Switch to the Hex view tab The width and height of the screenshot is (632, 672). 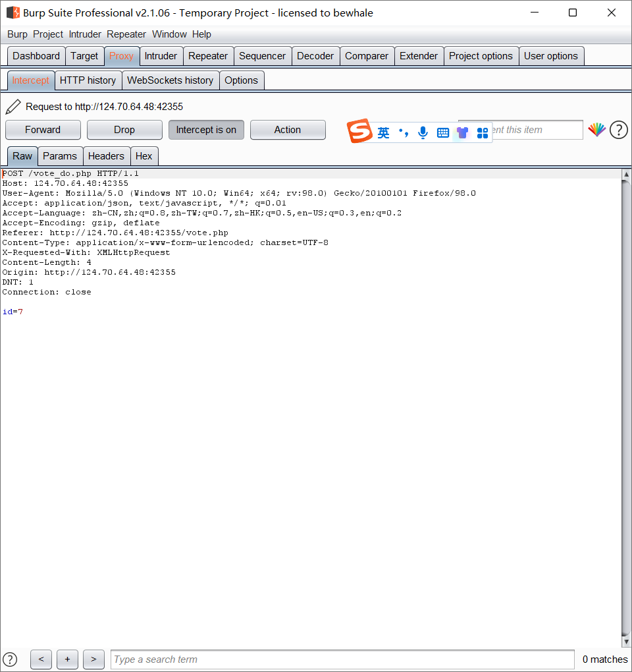coord(144,156)
